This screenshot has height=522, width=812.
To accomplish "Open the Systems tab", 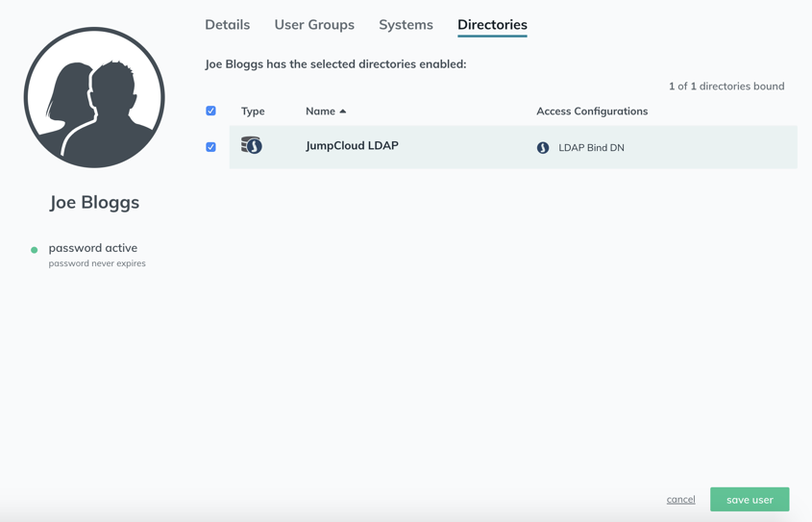I will (406, 25).
